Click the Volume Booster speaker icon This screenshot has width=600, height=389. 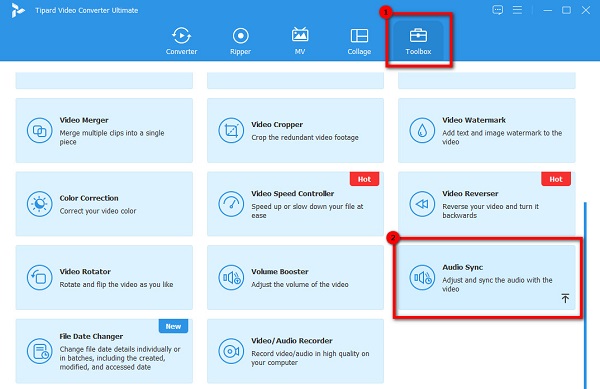point(231,277)
